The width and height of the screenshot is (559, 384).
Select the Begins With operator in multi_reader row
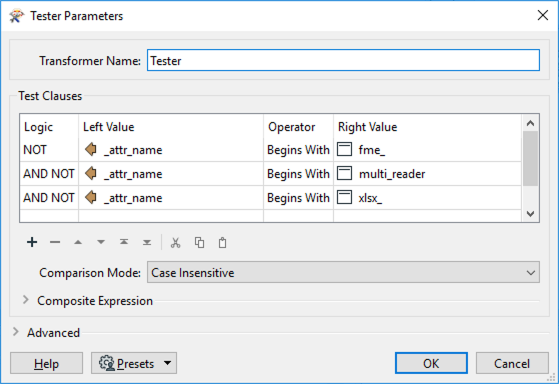point(298,174)
